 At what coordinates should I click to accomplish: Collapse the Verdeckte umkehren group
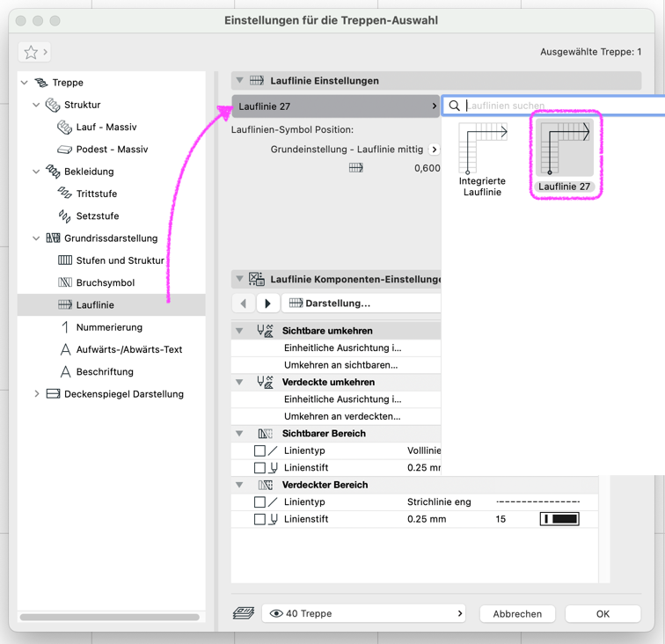pyautogui.click(x=239, y=382)
